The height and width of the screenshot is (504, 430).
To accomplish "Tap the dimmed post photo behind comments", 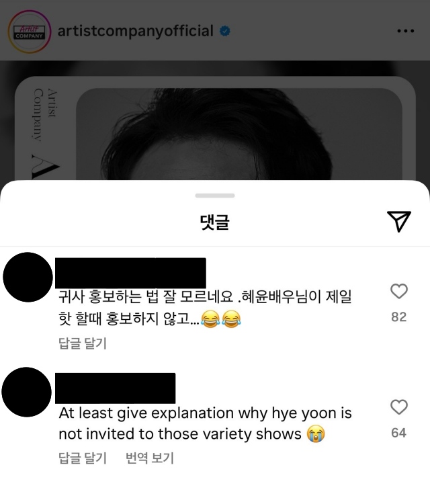I will tap(215, 128).
